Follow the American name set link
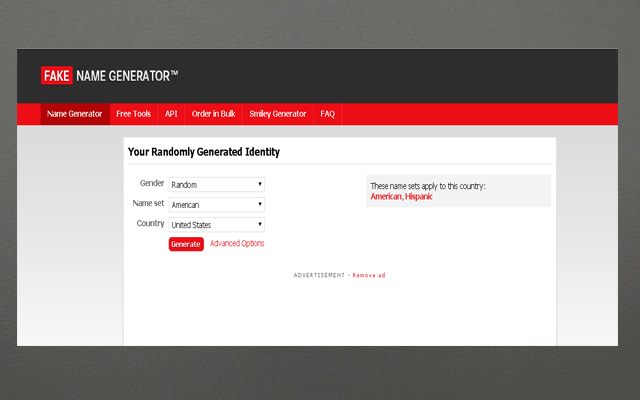The width and height of the screenshot is (640, 400). pos(386,197)
